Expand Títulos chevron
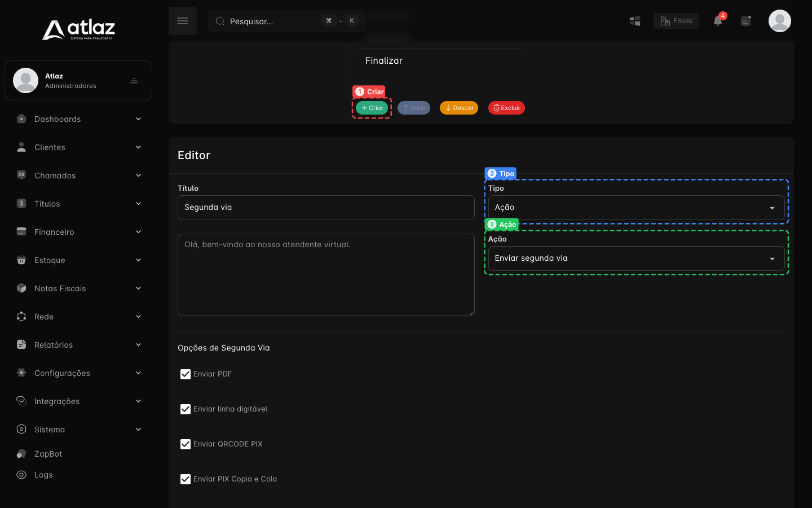Image resolution: width=812 pixels, height=508 pixels. point(138,203)
